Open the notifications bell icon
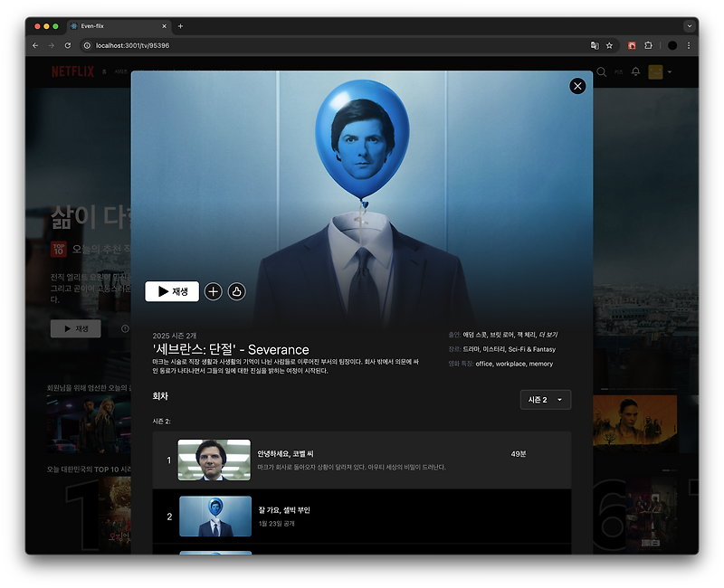 [636, 71]
